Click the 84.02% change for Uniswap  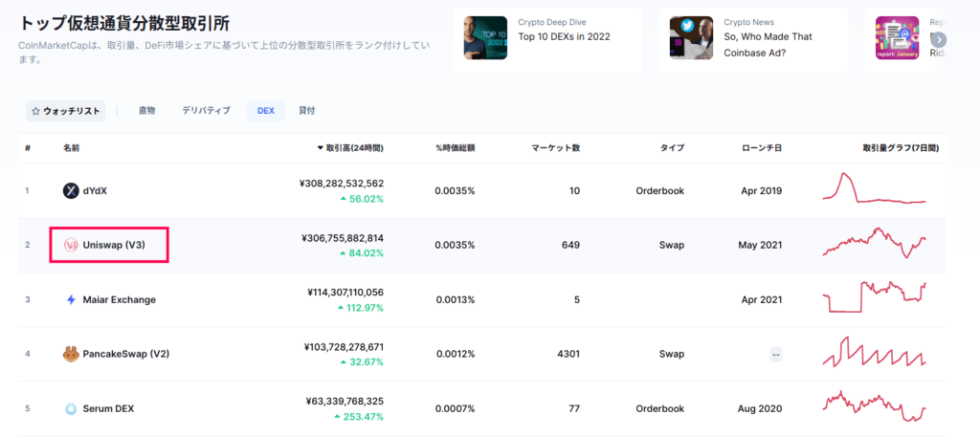(362, 253)
